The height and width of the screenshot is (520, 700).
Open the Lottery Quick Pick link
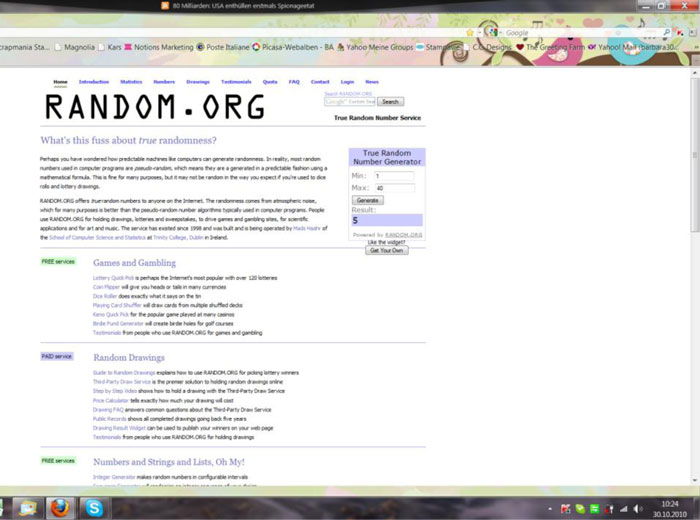pos(113,278)
